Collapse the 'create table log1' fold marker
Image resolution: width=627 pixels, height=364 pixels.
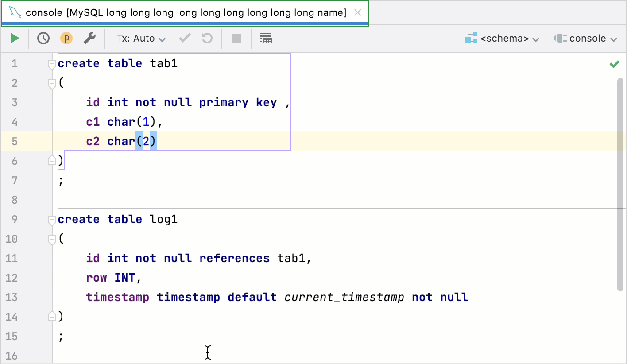pyautogui.click(x=52, y=220)
